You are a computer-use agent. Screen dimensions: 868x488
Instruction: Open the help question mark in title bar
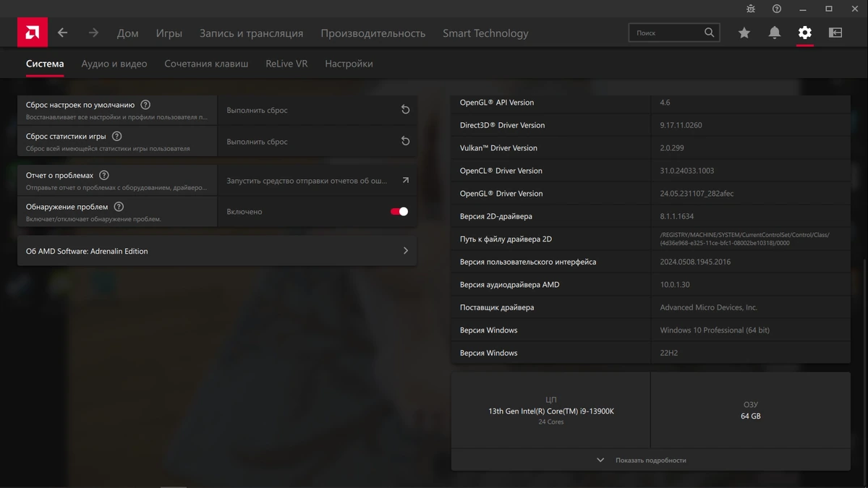pyautogui.click(x=777, y=9)
